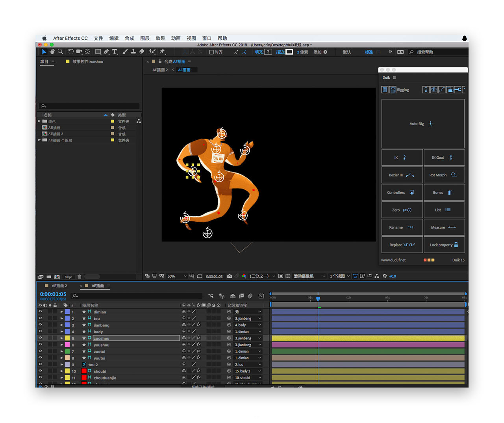Select the Rectangle shape tool
Image resolution: width=504 pixels, height=423 pixels.
[98, 52]
